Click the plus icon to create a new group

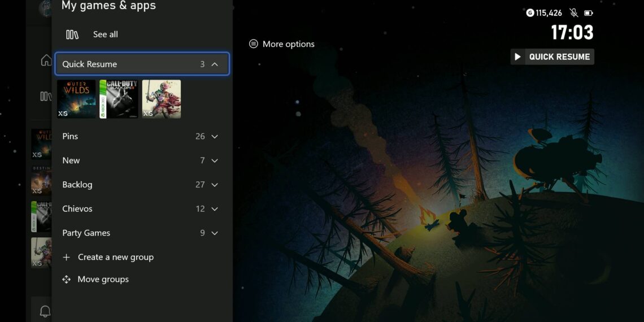[67, 257]
